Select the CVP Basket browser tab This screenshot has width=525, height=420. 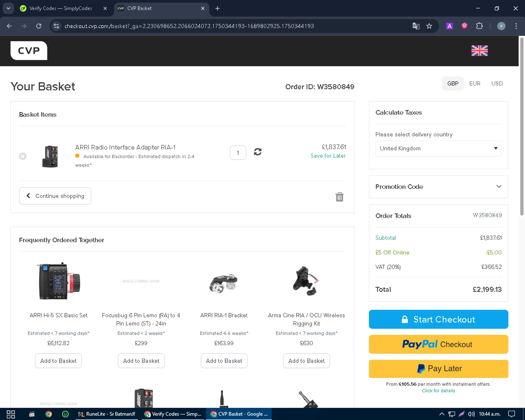[161, 8]
